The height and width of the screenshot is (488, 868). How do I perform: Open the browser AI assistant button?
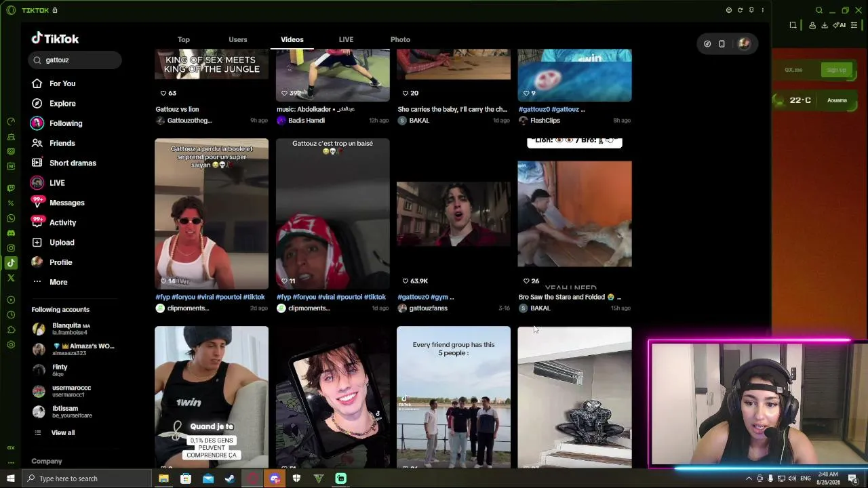click(841, 26)
